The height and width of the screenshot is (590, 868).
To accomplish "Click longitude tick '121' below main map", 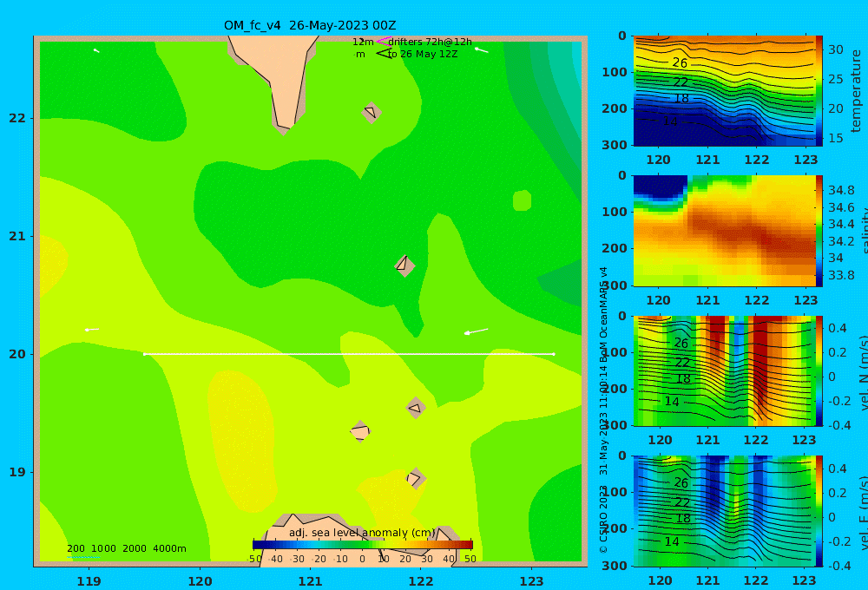I will point(311,581).
